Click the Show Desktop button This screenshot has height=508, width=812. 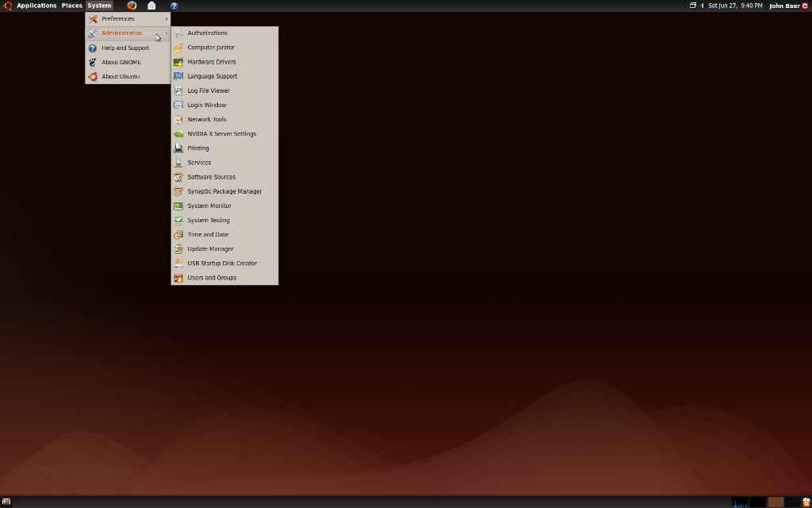tap(6, 502)
